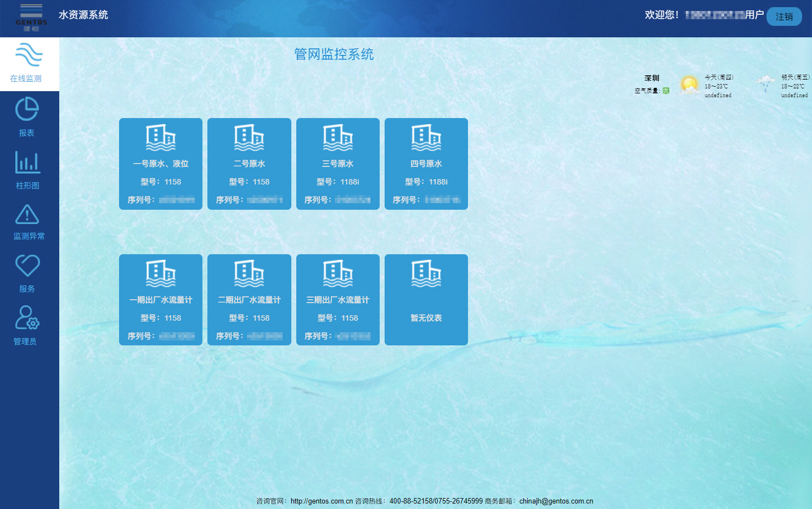Open the 报表 reports pie chart icon
Image resolution: width=812 pixels, height=509 pixels.
[x=27, y=109]
